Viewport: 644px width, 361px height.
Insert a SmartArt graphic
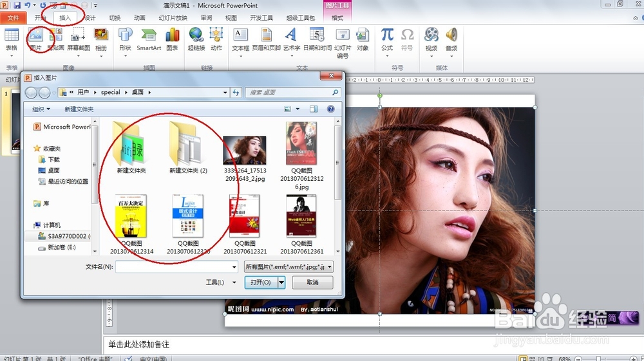coord(149,40)
